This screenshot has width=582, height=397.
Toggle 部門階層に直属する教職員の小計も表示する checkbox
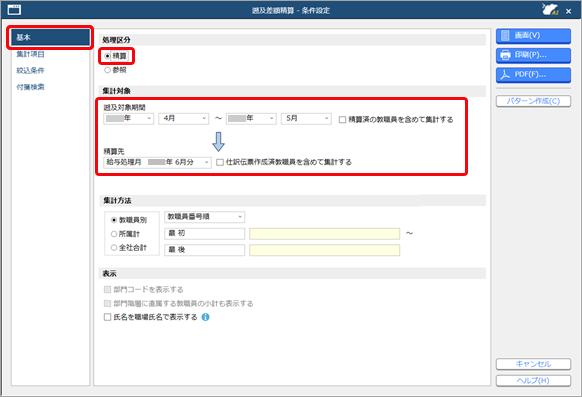point(108,304)
